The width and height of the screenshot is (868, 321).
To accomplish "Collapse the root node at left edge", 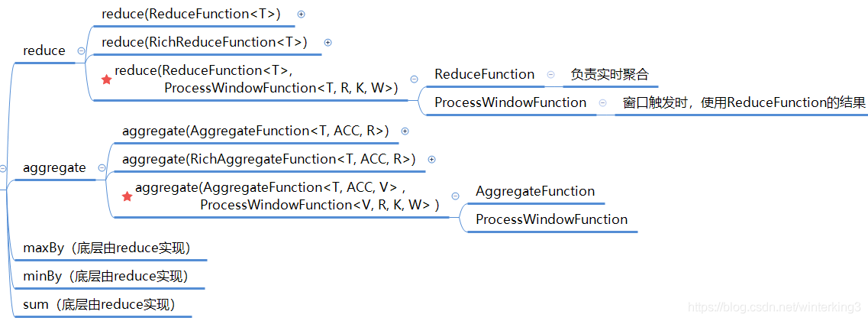I will click(3, 169).
